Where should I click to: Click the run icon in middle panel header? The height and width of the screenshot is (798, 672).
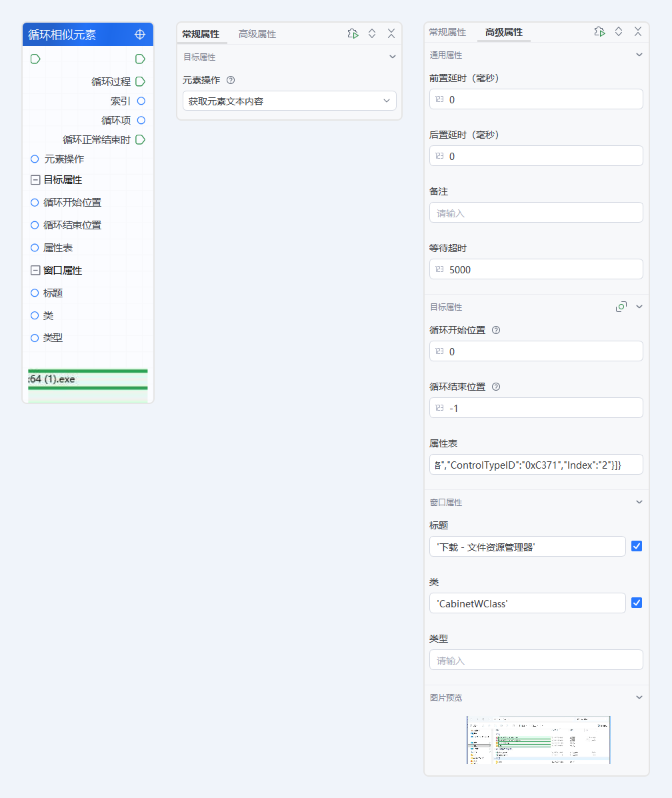click(x=353, y=33)
